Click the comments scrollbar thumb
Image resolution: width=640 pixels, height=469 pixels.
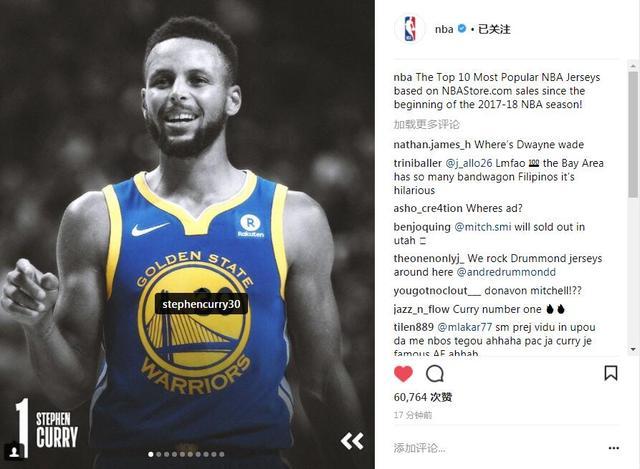tap(633, 134)
